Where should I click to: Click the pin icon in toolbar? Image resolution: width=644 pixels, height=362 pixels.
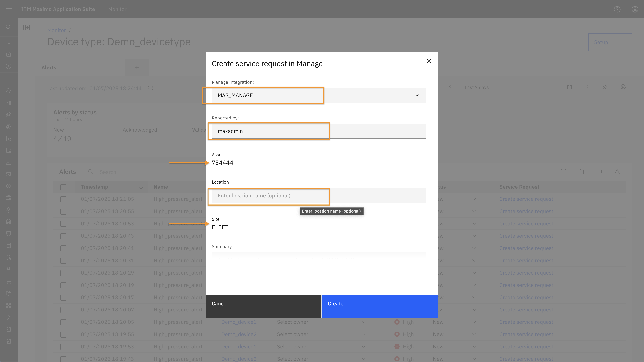pos(605,87)
